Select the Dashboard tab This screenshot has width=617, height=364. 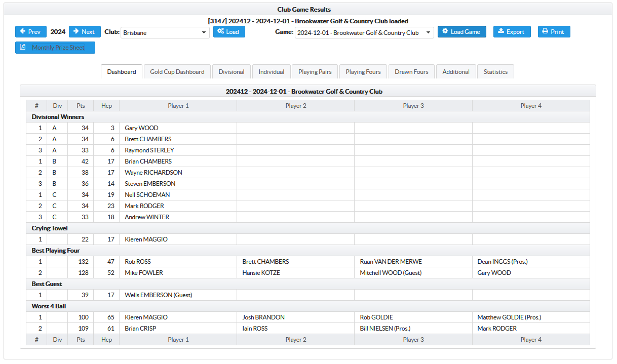coord(122,72)
